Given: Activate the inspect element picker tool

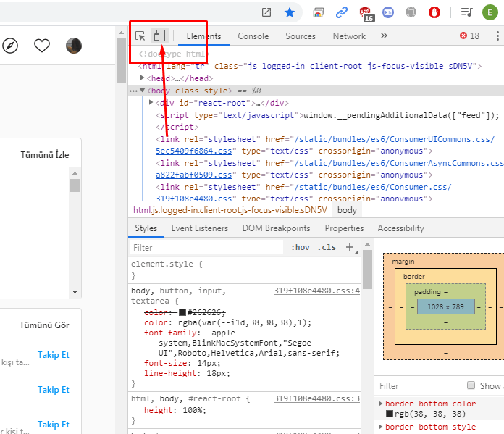Looking at the screenshot, I should pos(140,36).
